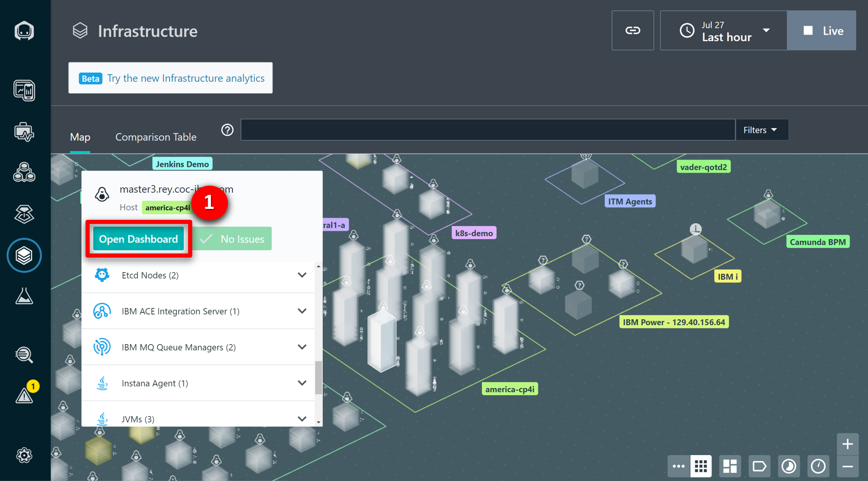Click the Jenkins Demo zone label
The image size is (868, 481).
[182, 164]
